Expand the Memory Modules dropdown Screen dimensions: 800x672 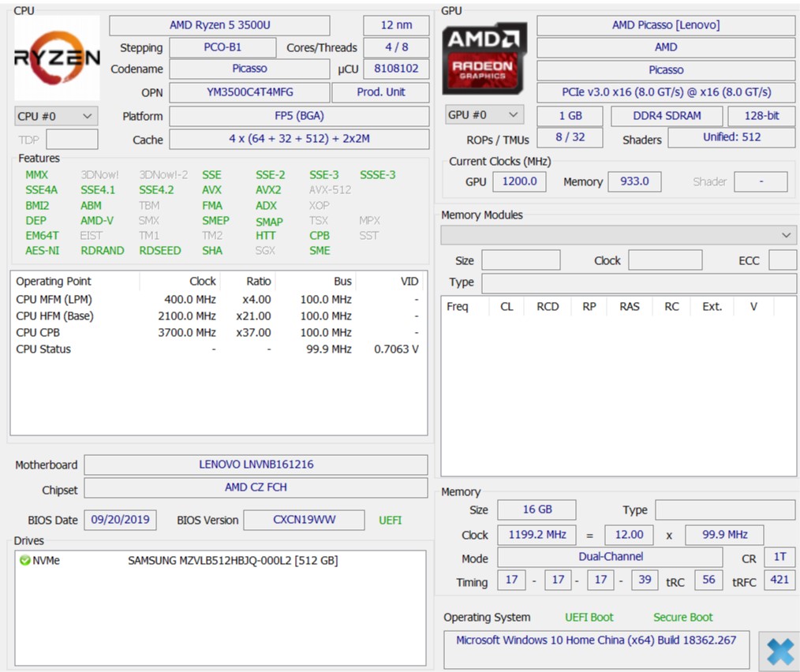pyautogui.click(x=619, y=235)
